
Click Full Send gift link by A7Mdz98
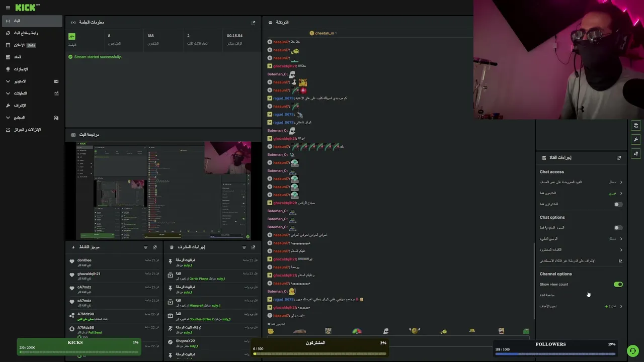point(95,332)
